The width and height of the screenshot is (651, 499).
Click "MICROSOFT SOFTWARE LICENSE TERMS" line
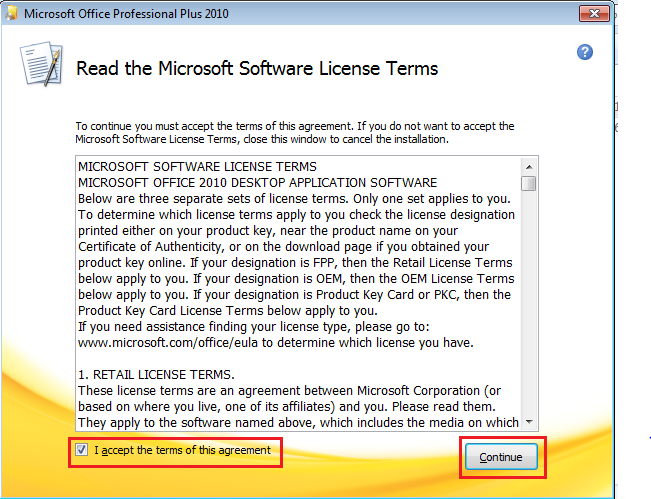(197, 167)
